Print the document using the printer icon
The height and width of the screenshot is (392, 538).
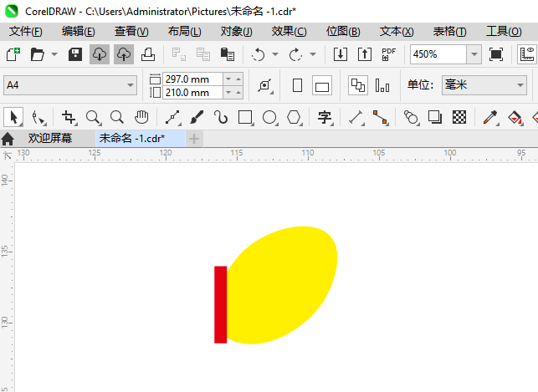[148, 54]
